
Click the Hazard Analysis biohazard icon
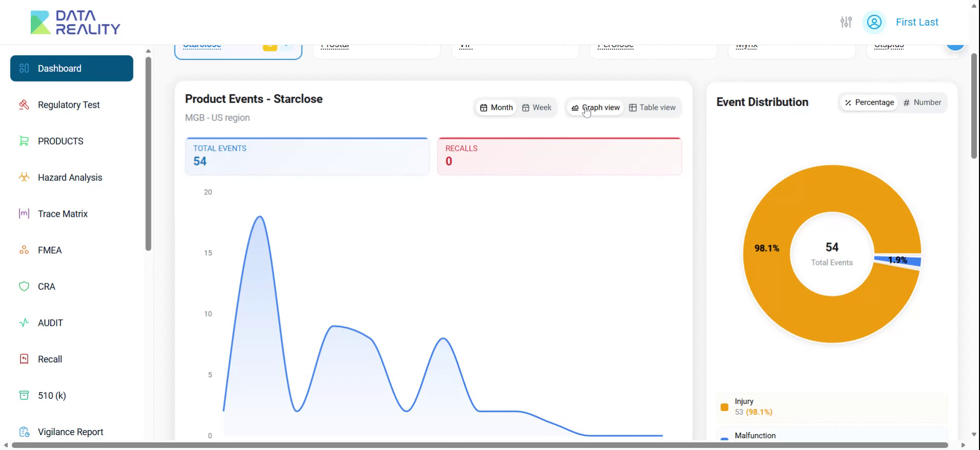coord(24,177)
